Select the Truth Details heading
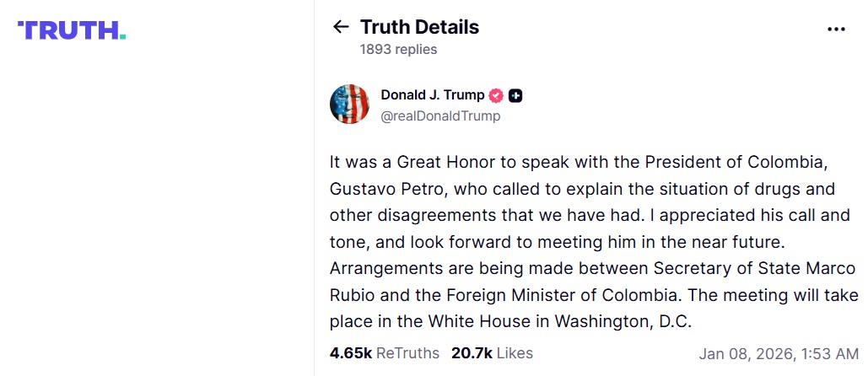868x376 pixels. [419, 27]
